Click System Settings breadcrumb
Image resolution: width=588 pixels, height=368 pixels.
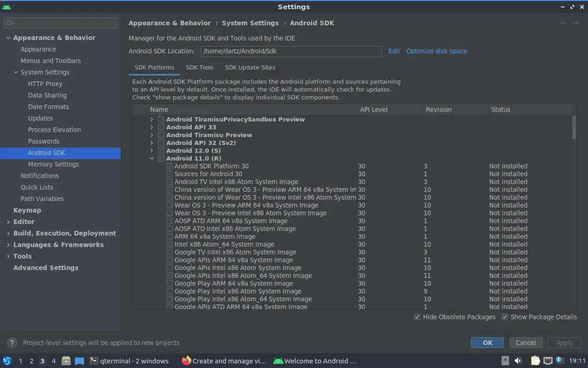(250, 23)
